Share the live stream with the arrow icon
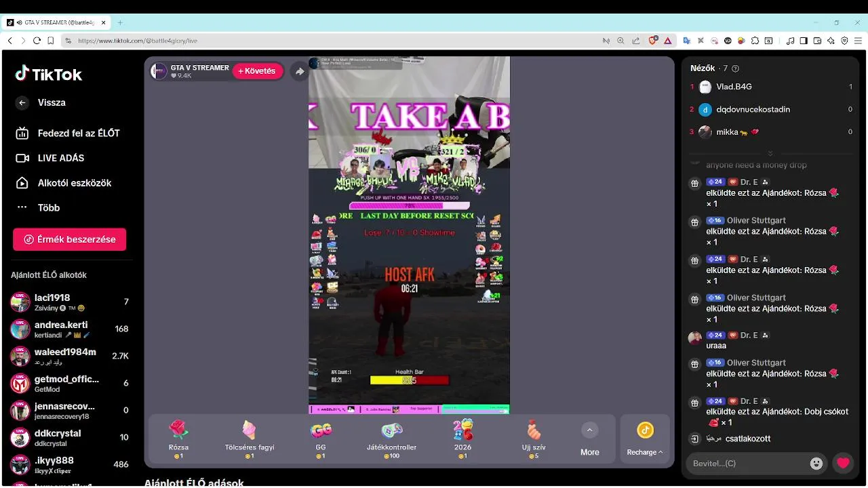868x488 pixels. pyautogui.click(x=299, y=71)
